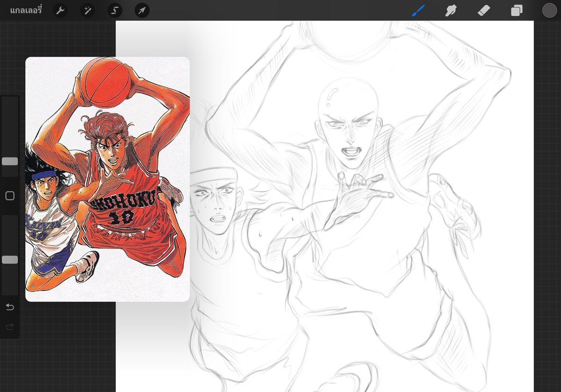This screenshot has width=561, height=392.
Task: Open the color picker circle
Action: click(x=549, y=10)
